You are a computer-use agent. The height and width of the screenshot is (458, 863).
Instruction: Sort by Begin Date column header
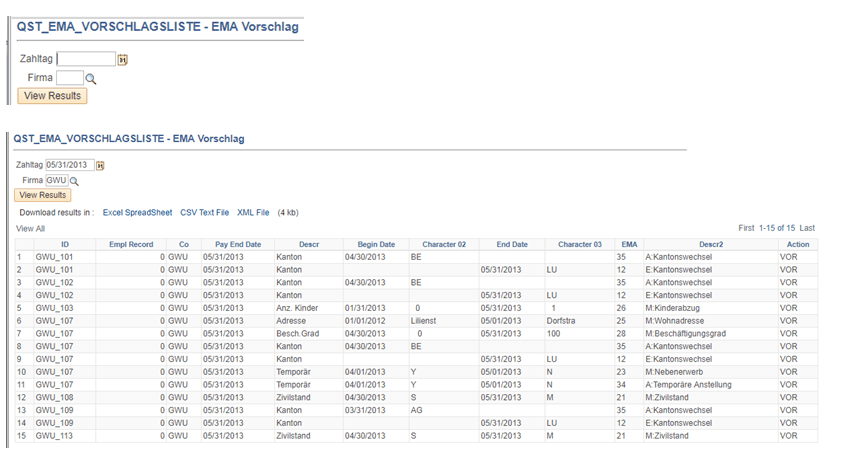point(376,244)
